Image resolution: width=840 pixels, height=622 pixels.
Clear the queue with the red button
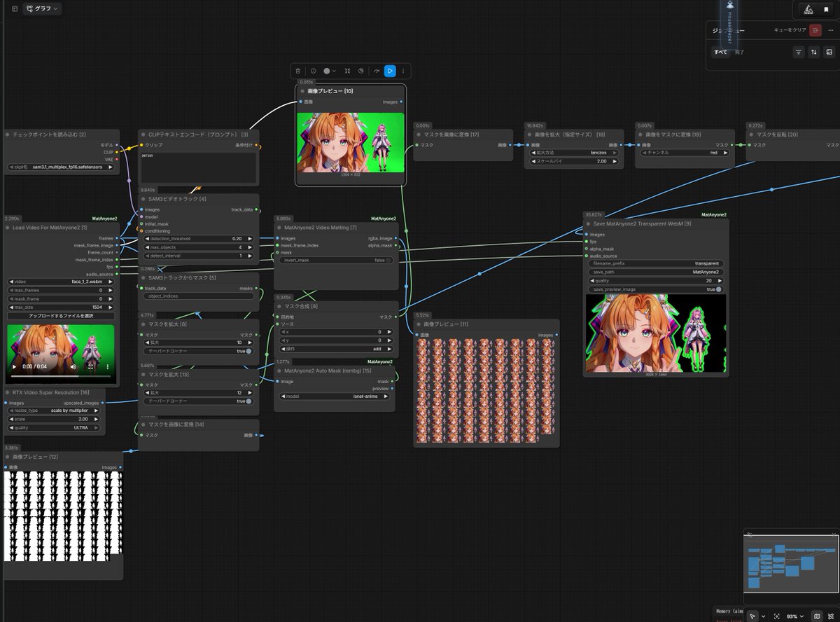click(815, 30)
